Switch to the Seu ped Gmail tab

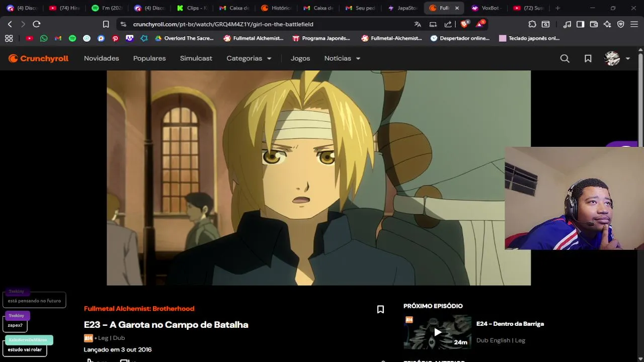360,8
